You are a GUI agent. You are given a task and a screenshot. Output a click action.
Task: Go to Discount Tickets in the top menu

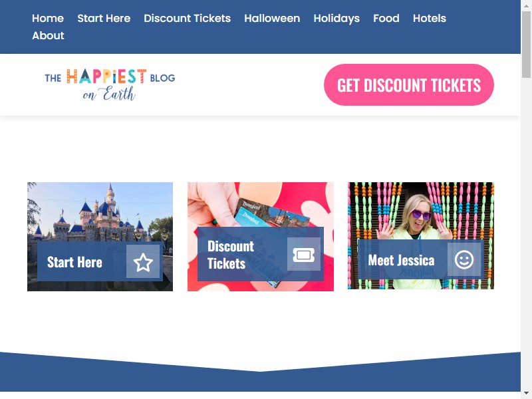188,19
